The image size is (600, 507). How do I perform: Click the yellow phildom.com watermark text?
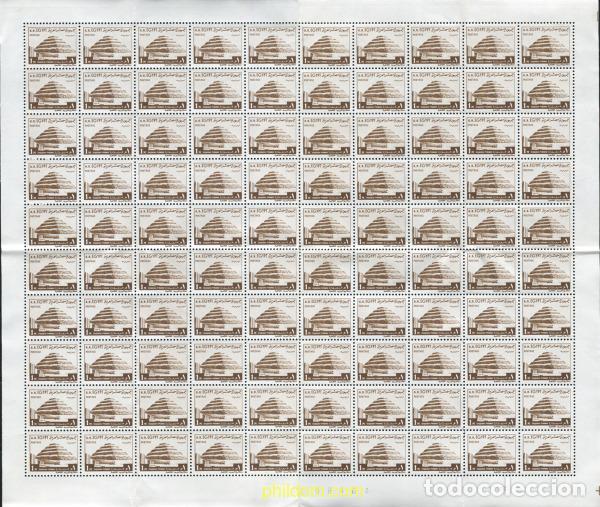click(313, 491)
